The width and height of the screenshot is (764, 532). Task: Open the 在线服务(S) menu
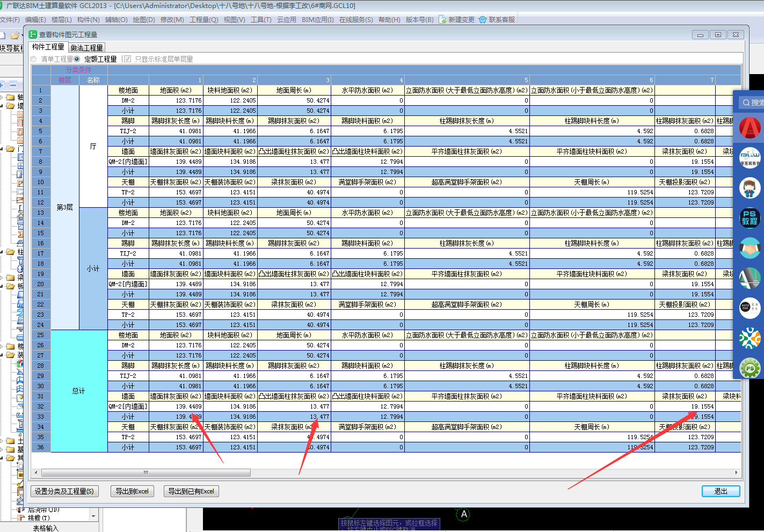[356, 20]
